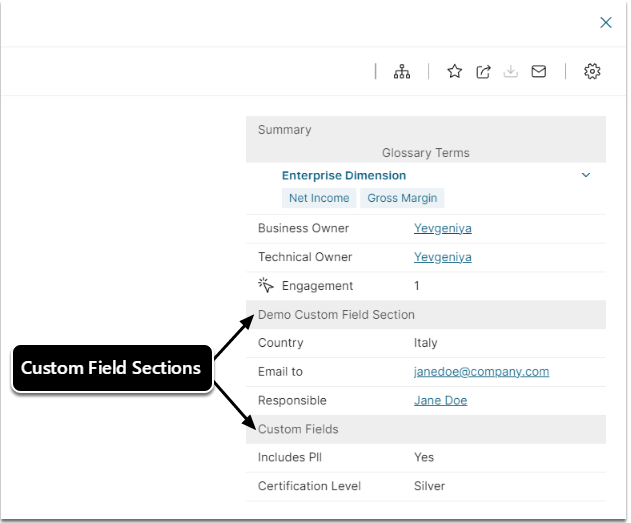The width and height of the screenshot is (631, 523).
Task: Click the share icon
Action: pos(483,72)
